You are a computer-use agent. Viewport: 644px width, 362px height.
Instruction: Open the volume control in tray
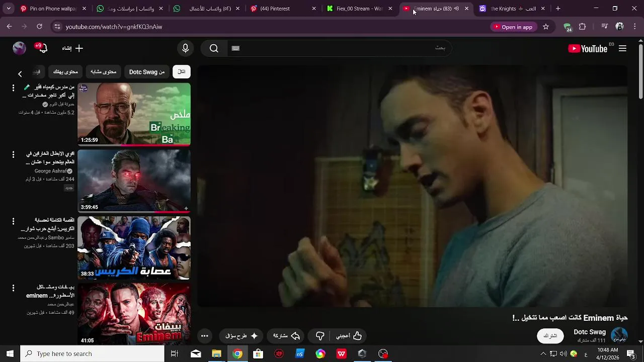click(x=563, y=354)
